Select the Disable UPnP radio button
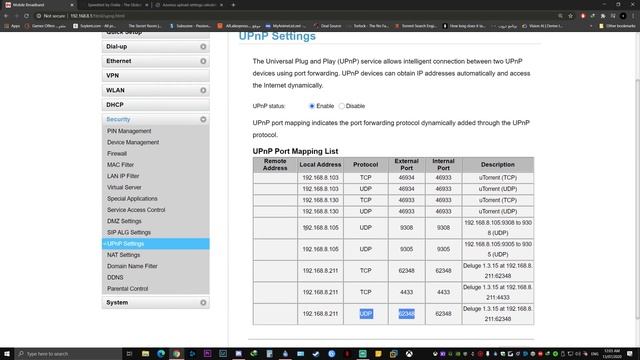The image size is (640, 360). pyautogui.click(x=342, y=106)
